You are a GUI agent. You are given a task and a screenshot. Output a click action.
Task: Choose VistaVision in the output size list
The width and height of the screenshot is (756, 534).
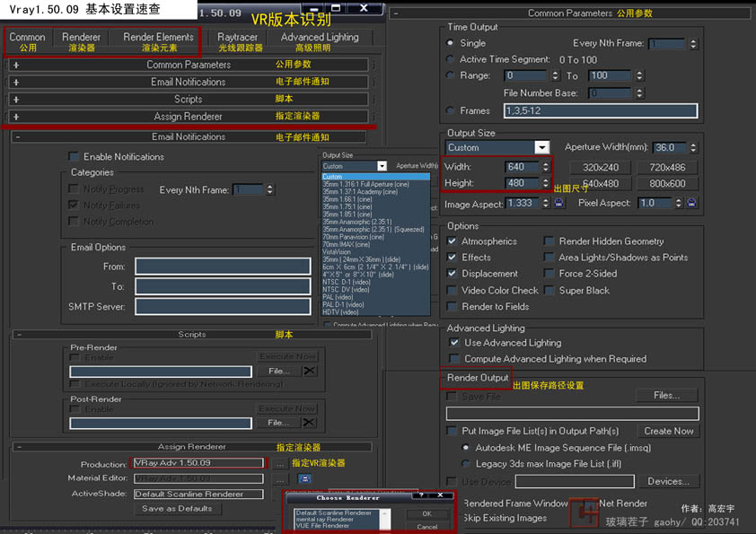[337, 252]
